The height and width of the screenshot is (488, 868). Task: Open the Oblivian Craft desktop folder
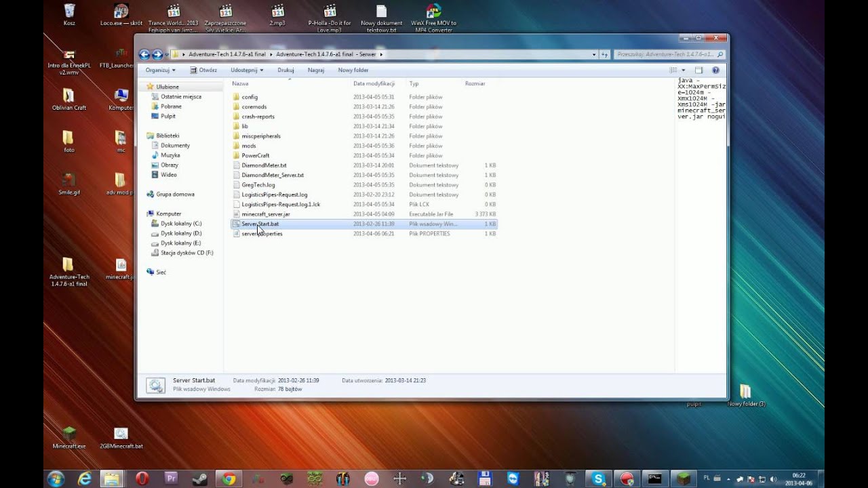(x=68, y=99)
